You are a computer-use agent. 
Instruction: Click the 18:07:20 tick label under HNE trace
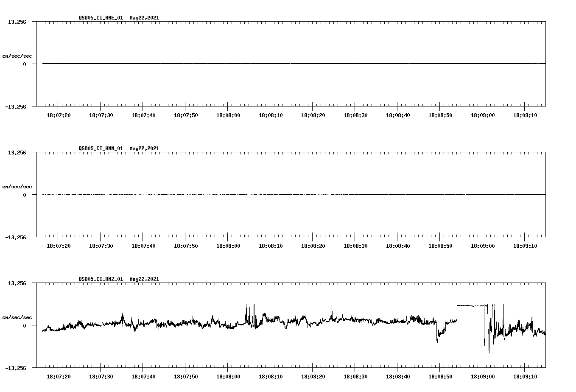(59, 115)
